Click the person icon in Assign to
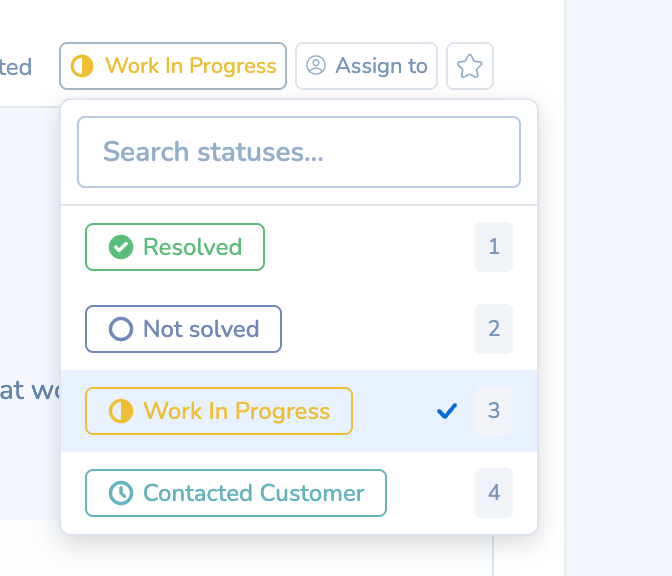Image resolution: width=672 pixels, height=576 pixels. pyautogui.click(x=316, y=66)
